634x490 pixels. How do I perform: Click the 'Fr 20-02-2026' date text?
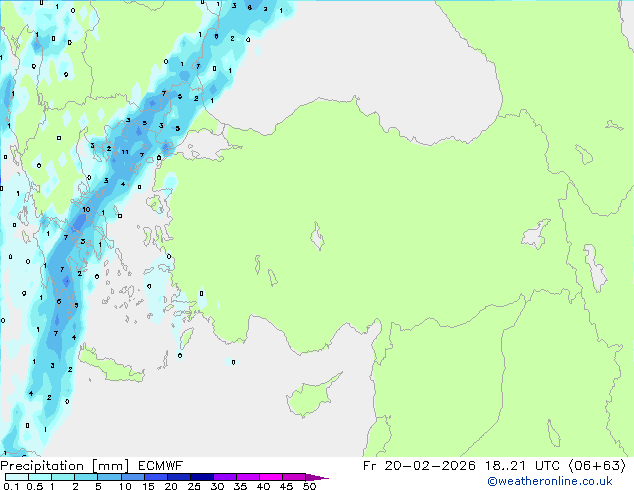[x=419, y=466]
